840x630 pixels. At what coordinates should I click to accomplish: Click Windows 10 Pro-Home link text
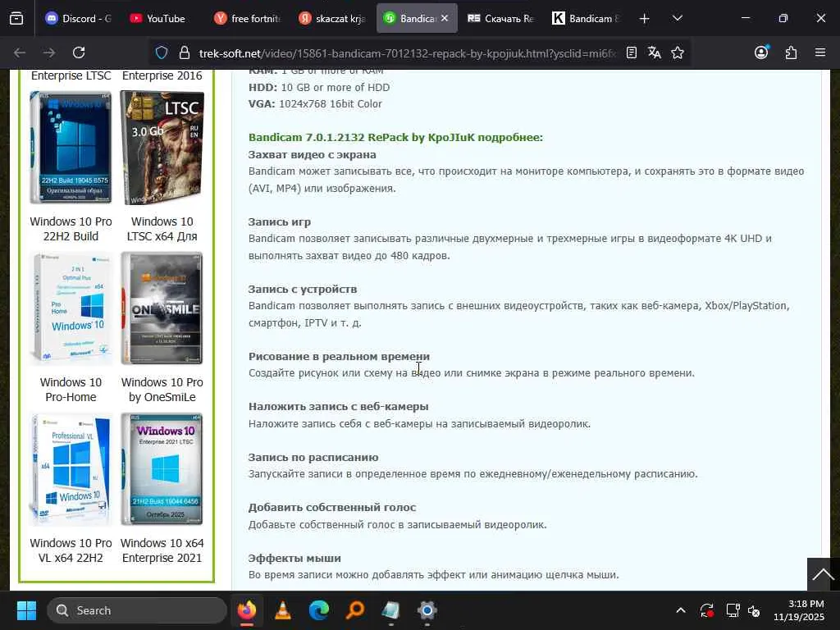(71, 390)
